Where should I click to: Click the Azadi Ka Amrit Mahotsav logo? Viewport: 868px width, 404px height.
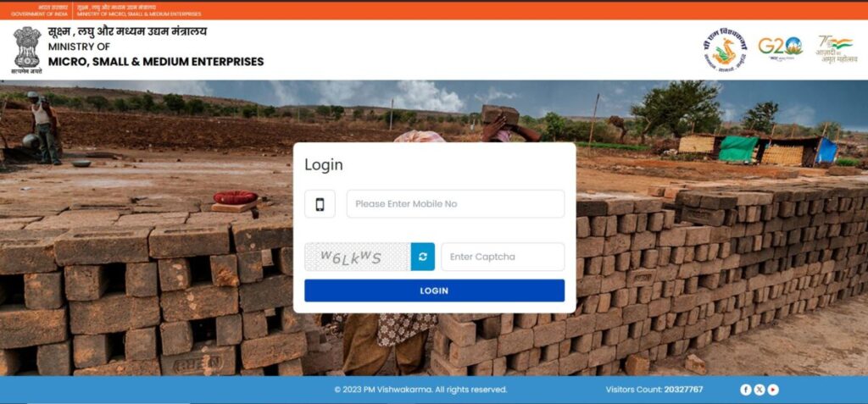click(x=836, y=49)
